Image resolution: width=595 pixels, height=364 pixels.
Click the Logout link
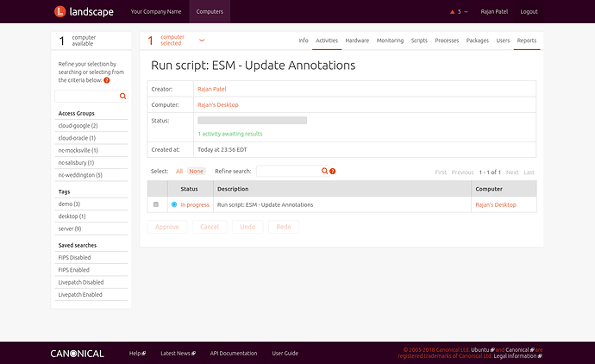point(529,11)
